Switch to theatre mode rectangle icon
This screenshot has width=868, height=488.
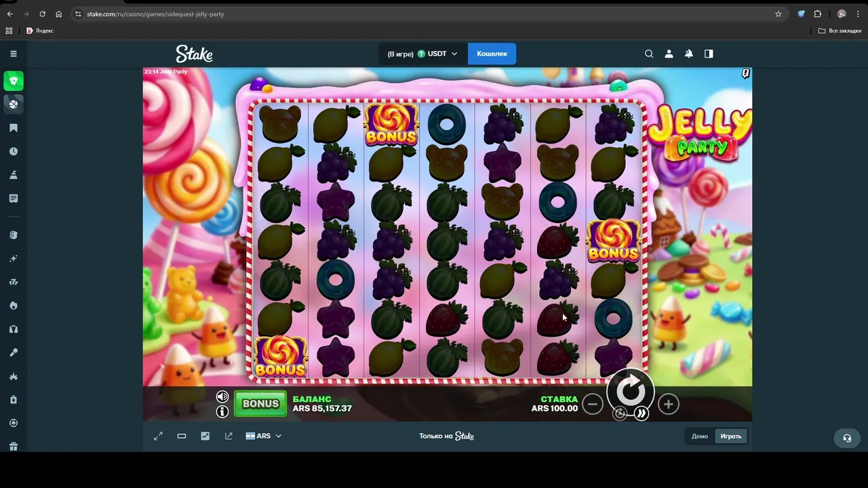tap(182, 436)
